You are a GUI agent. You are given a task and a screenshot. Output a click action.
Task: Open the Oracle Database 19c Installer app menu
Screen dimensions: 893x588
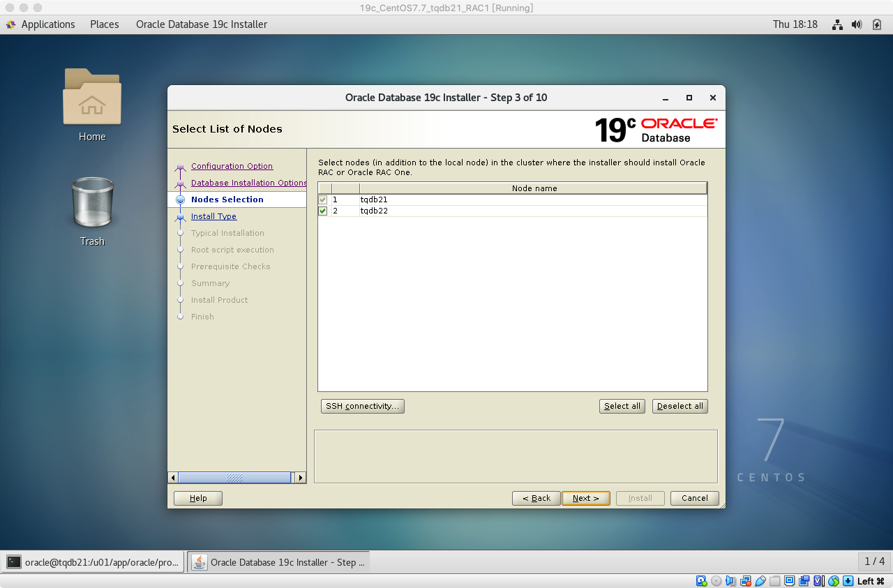click(202, 24)
